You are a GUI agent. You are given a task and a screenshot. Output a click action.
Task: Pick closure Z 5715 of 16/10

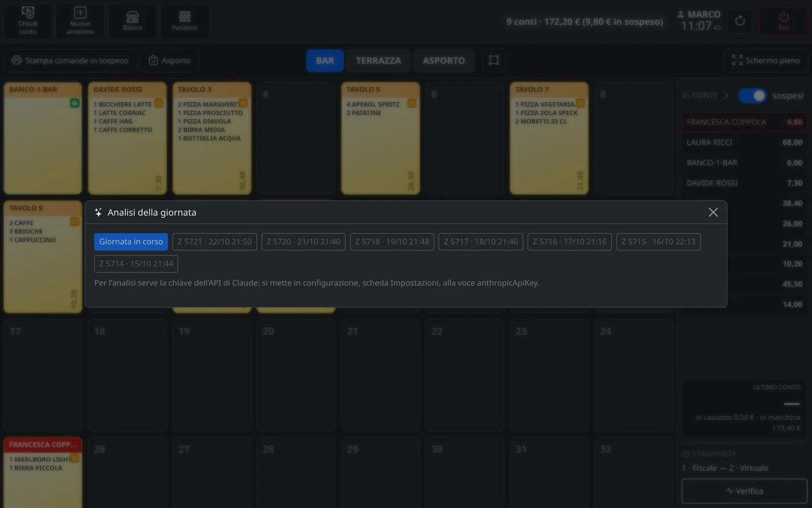(658, 242)
